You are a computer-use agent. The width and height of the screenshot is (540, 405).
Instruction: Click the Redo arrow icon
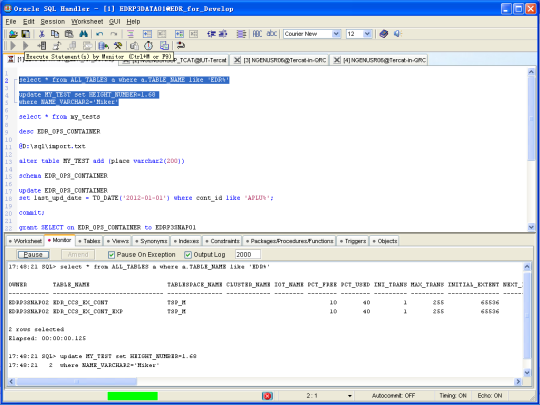click(x=113, y=34)
